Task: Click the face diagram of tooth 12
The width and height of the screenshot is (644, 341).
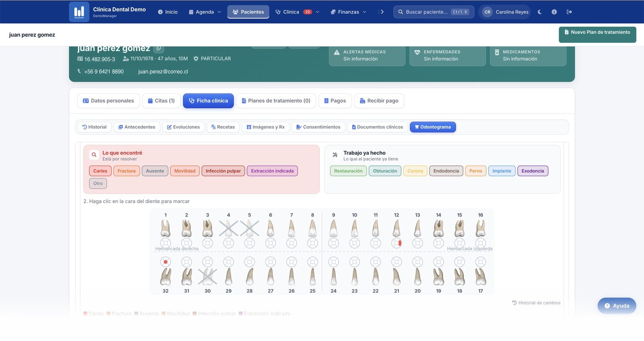Action: [396, 243]
